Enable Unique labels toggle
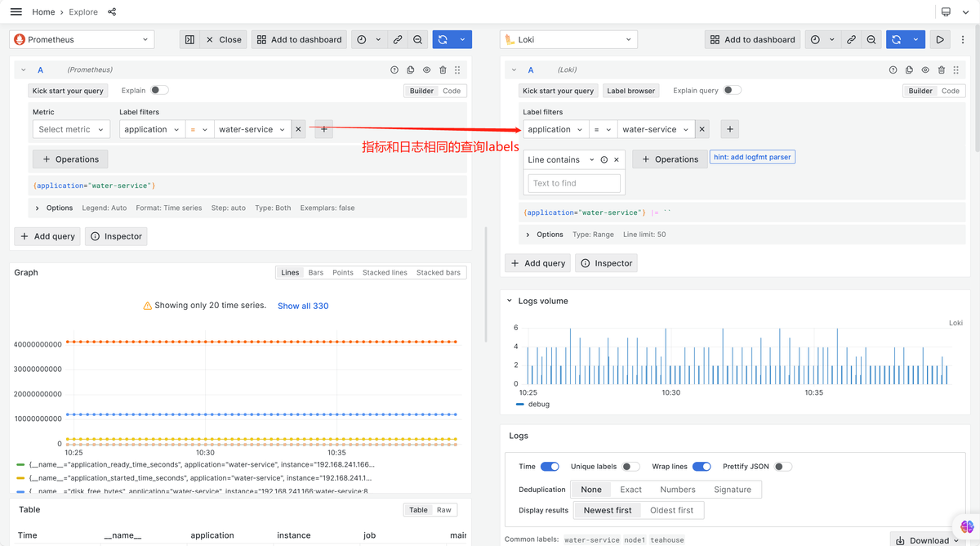 pyautogui.click(x=630, y=467)
